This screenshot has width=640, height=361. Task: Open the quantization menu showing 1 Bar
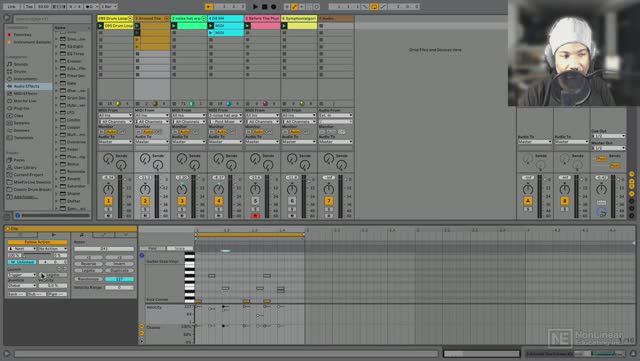coord(109,7)
